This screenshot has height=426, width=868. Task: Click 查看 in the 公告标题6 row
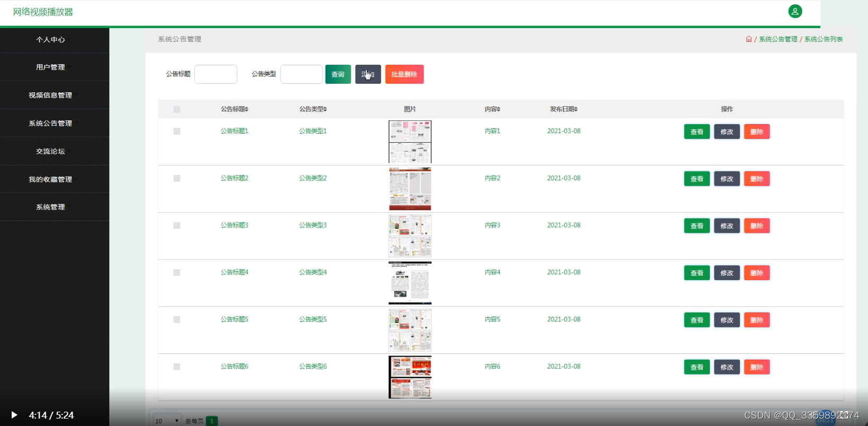click(x=697, y=367)
